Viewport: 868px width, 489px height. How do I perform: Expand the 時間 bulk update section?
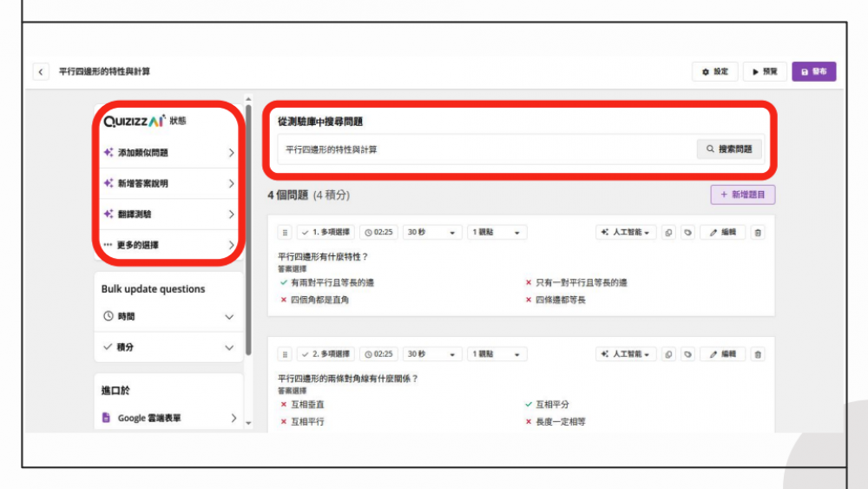pos(168,317)
